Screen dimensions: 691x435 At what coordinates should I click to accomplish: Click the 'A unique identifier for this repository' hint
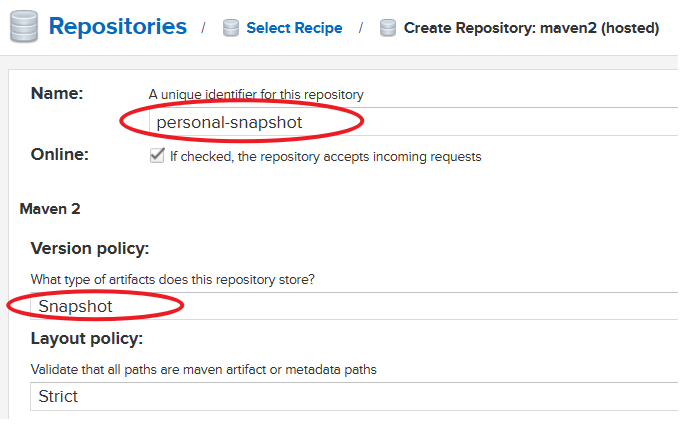[x=256, y=95]
